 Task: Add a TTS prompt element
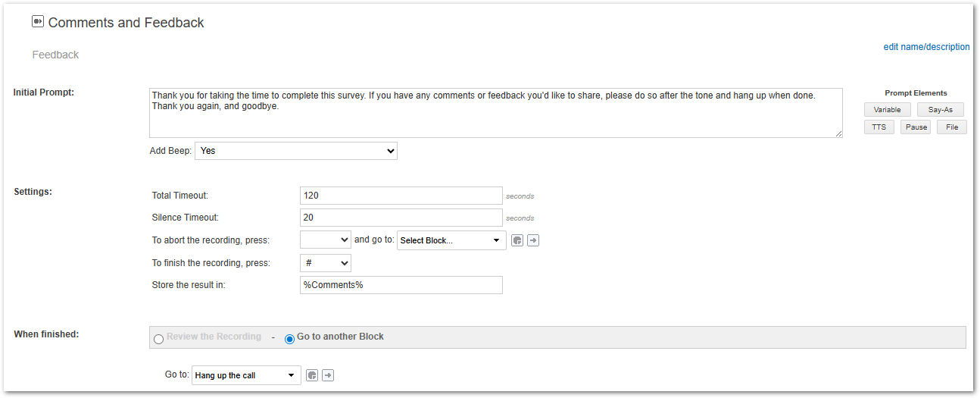click(x=879, y=127)
